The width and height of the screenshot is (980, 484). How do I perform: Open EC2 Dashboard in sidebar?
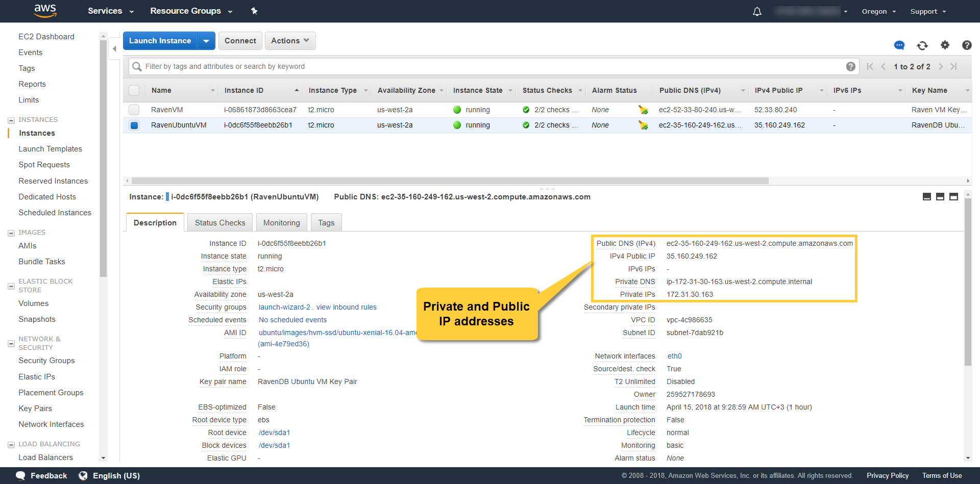[46, 37]
